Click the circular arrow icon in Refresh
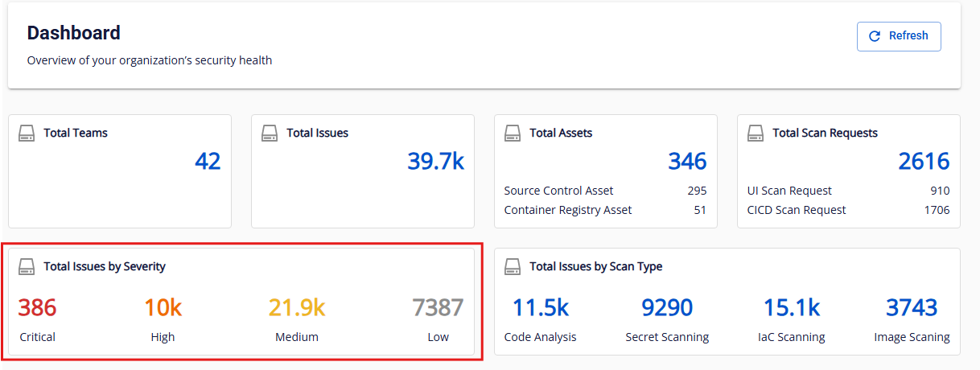The height and width of the screenshot is (370, 980). click(x=875, y=36)
